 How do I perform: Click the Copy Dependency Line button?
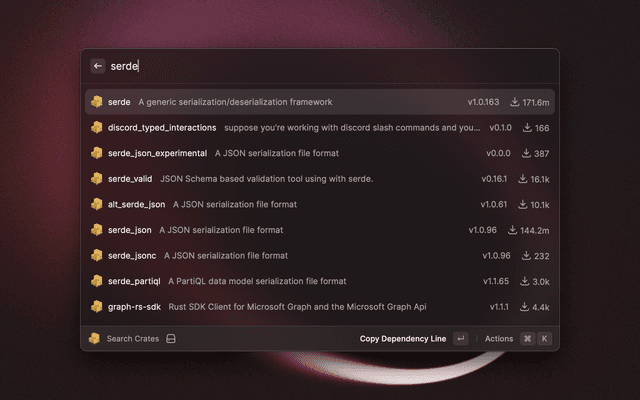point(403,339)
